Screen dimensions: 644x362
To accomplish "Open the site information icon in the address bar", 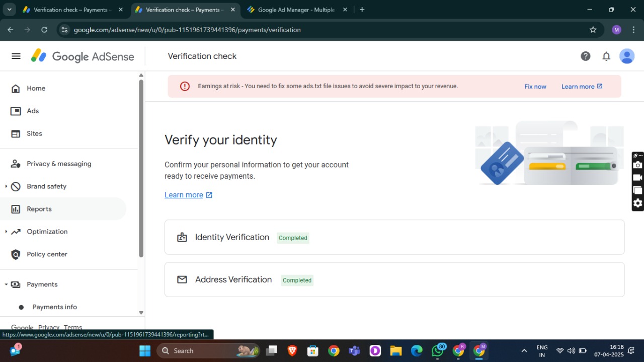I will (64, 30).
